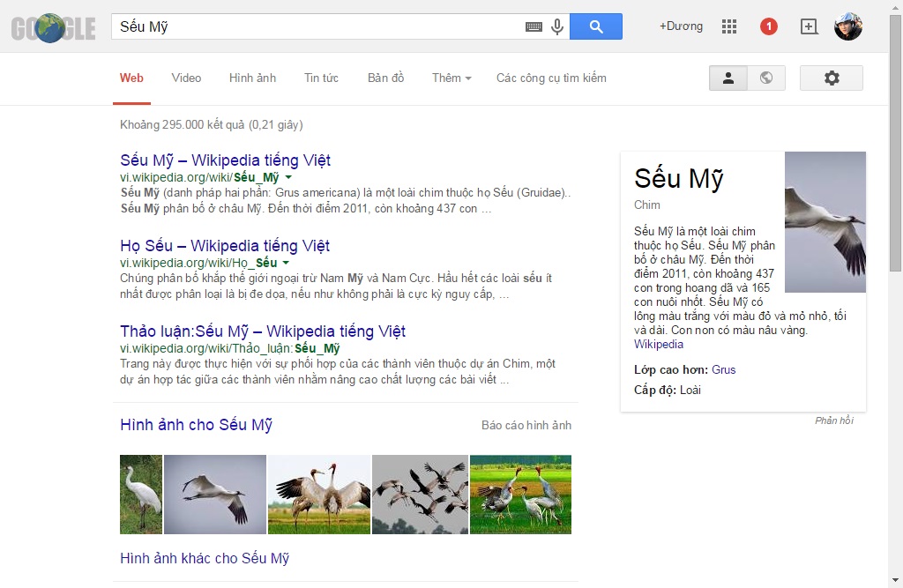Select the Web tab
This screenshot has width=903, height=588.
click(x=131, y=78)
